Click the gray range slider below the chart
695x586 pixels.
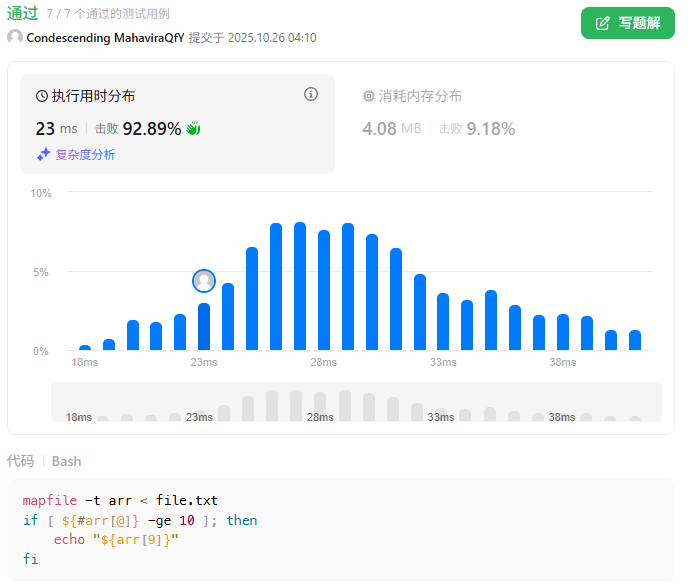tap(356, 402)
